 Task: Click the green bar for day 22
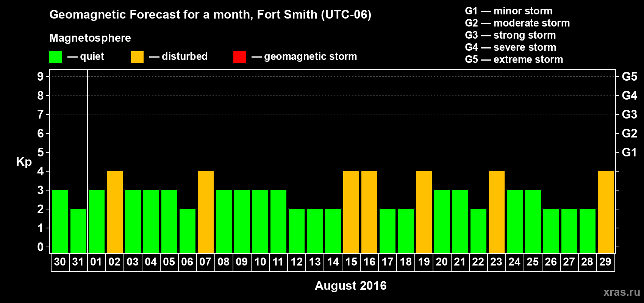click(x=478, y=231)
